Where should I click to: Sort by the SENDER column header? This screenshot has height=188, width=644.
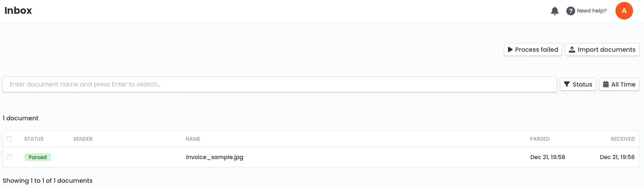click(x=83, y=139)
